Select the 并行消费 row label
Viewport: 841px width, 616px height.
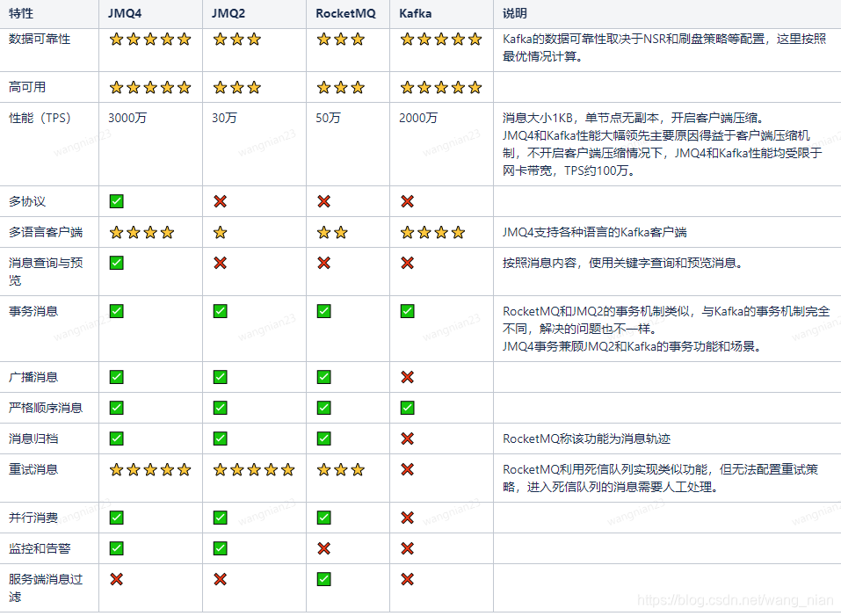[x=33, y=518]
